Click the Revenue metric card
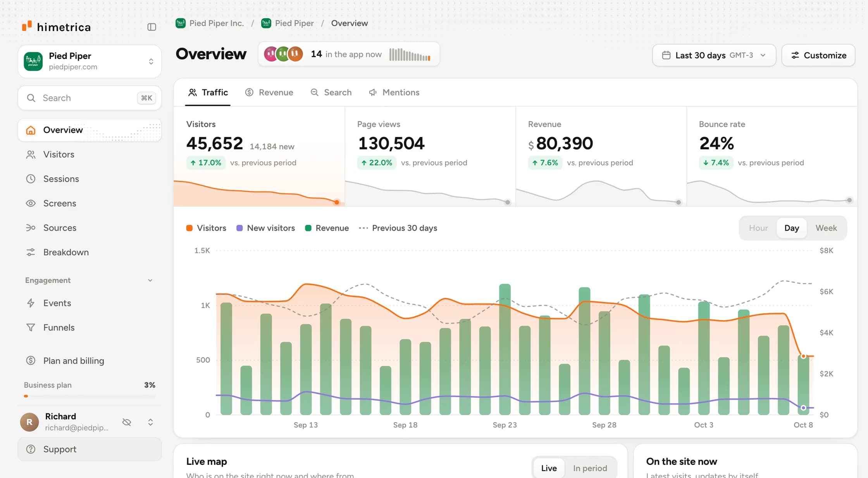Viewport: 868px width, 478px height. click(601, 156)
